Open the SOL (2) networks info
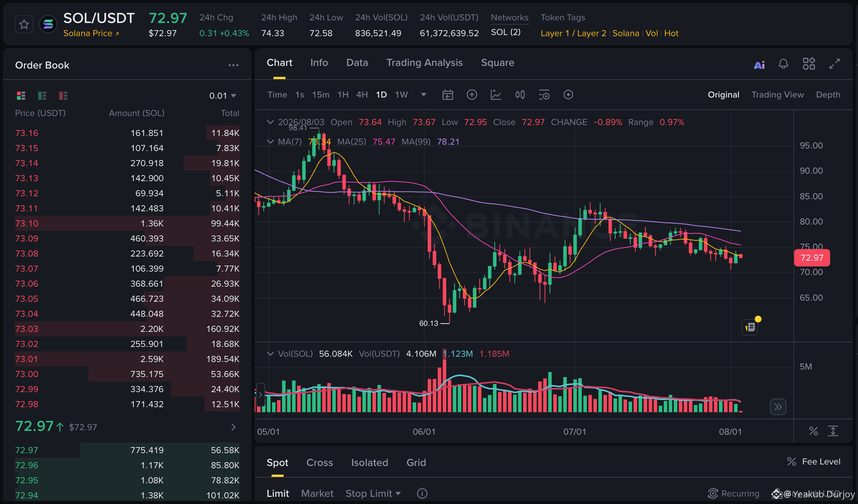 (x=505, y=32)
